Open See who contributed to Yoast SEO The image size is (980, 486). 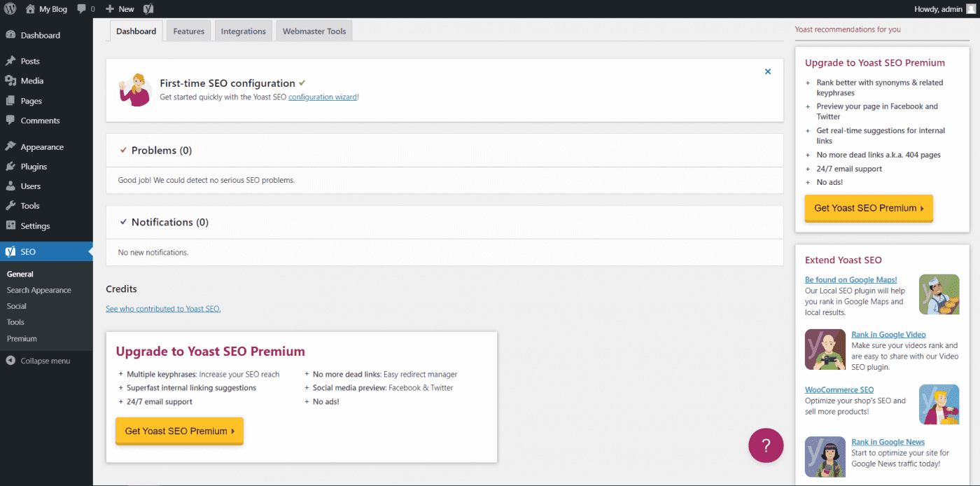[x=163, y=308]
